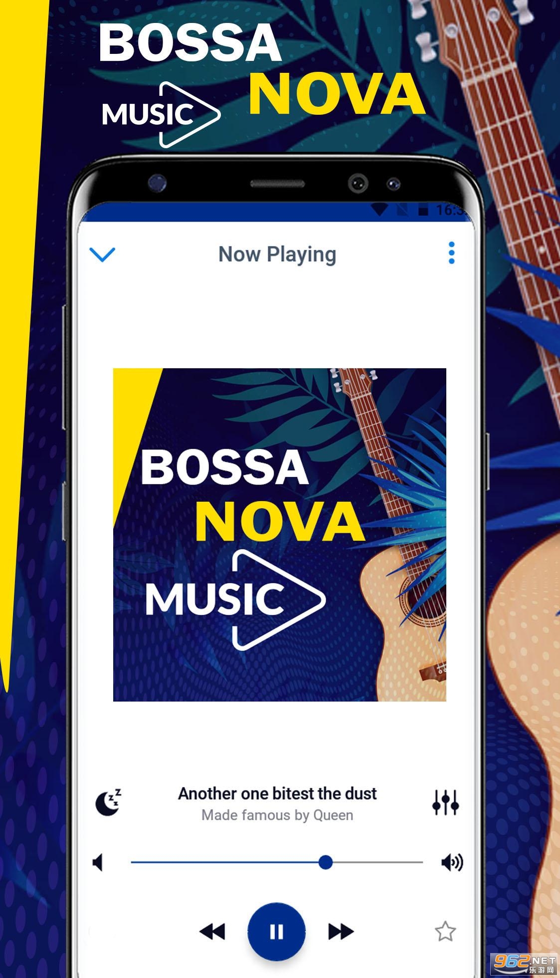
Task: Collapse the Now Playing screen with the chevron
Action: click(x=102, y=254)
